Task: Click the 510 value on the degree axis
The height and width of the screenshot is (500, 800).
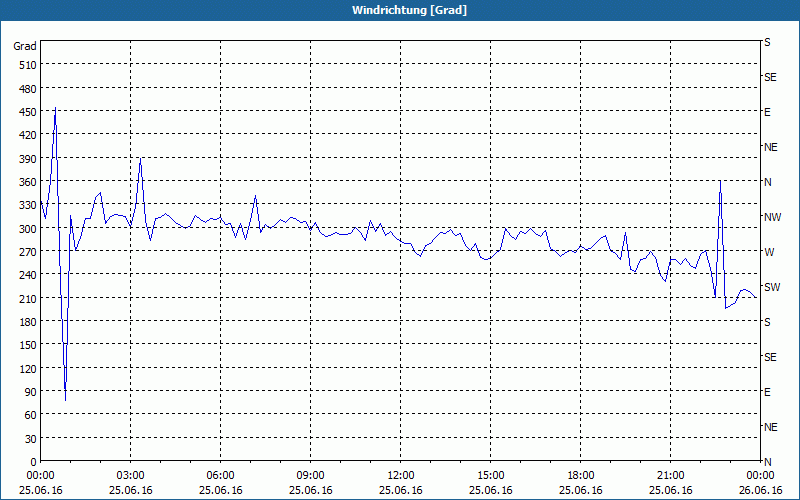Action: [29, 65]
